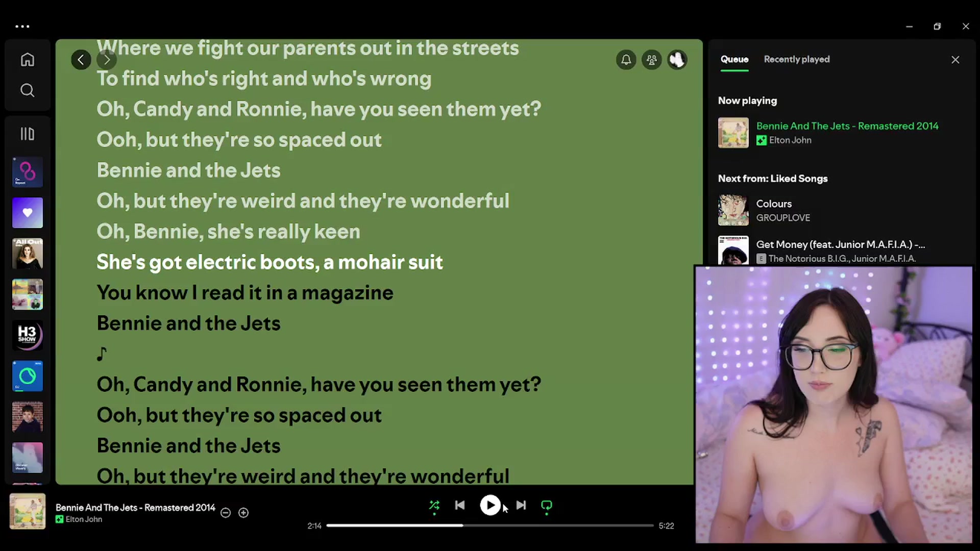Play Colours by GROUPLOVE from queue
The width and height of the screenshot is (980, 551).
[774, 204]
